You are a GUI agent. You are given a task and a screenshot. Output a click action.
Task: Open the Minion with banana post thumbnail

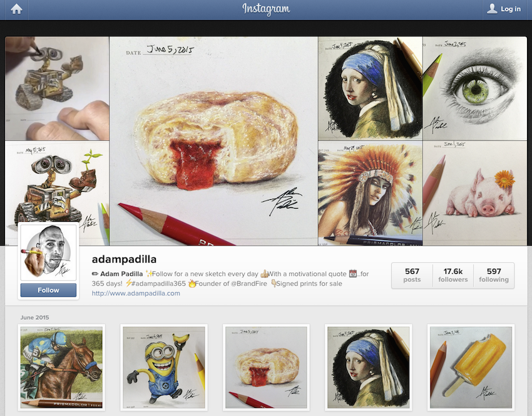(164, 367)
